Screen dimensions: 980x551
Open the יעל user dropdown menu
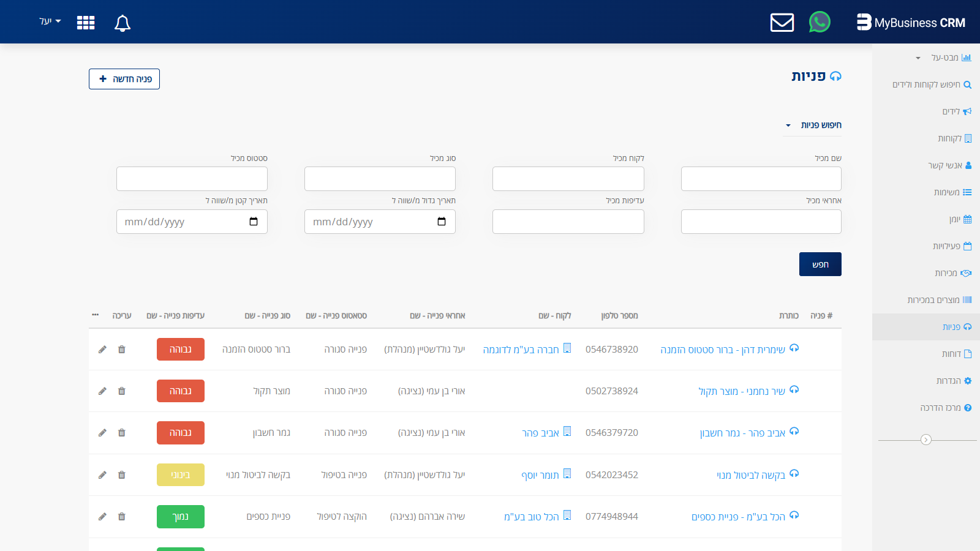[x=50, y=21]
